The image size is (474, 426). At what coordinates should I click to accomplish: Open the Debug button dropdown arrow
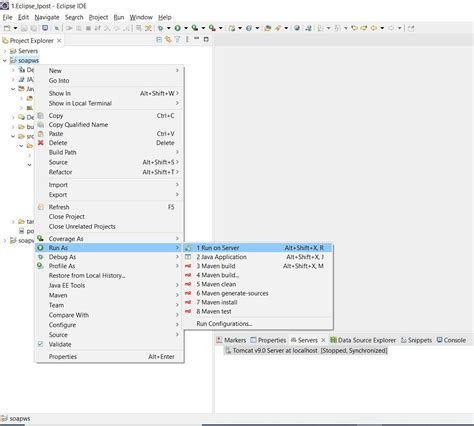[x=169, y=28]
